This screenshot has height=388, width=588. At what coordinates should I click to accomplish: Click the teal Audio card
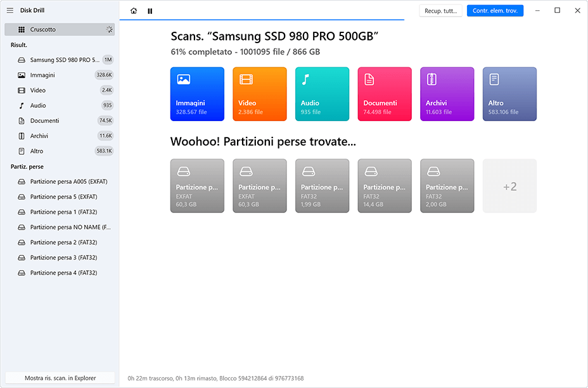(322, 94)
